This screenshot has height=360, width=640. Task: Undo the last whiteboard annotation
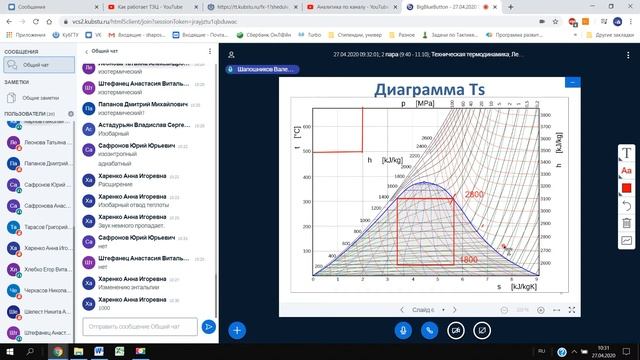627,206
